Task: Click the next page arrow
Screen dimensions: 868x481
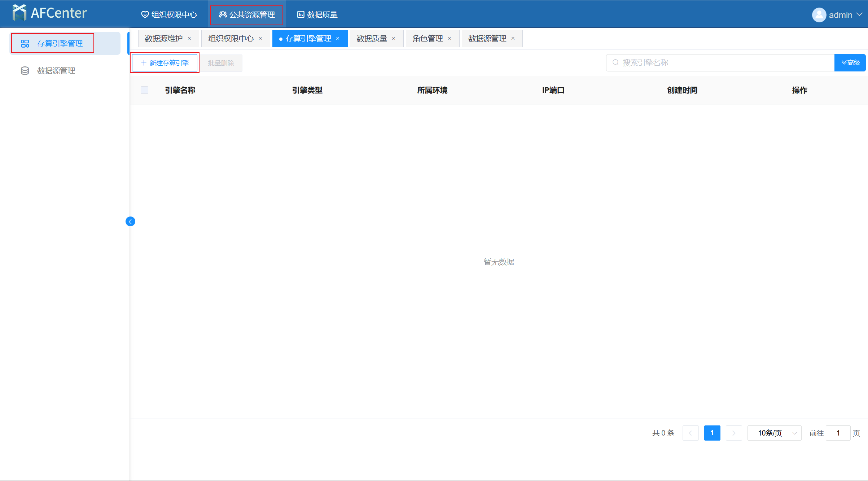Action: point(734,433)
